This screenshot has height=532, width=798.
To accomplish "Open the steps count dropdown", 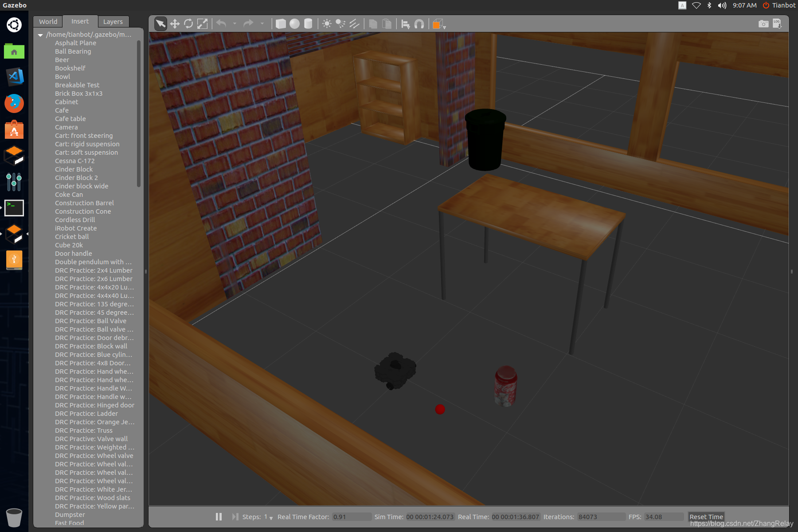I will (269, 517).
